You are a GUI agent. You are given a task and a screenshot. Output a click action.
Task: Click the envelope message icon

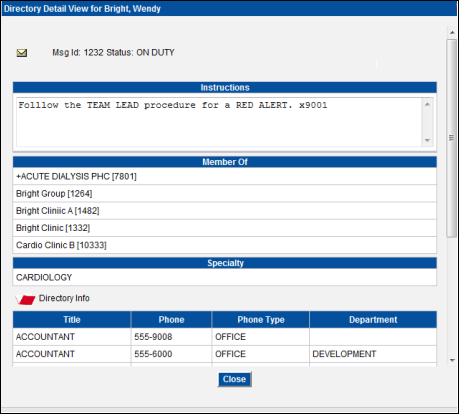22,53
